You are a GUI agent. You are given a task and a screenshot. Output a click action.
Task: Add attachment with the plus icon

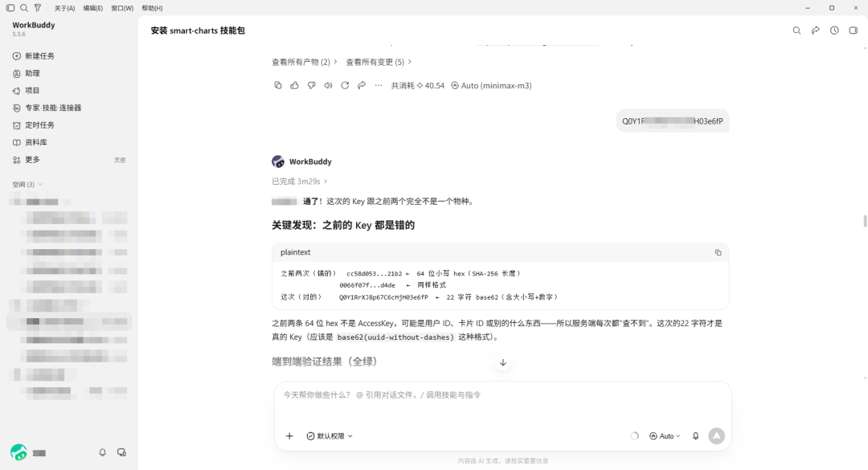[x=289, y=436]
